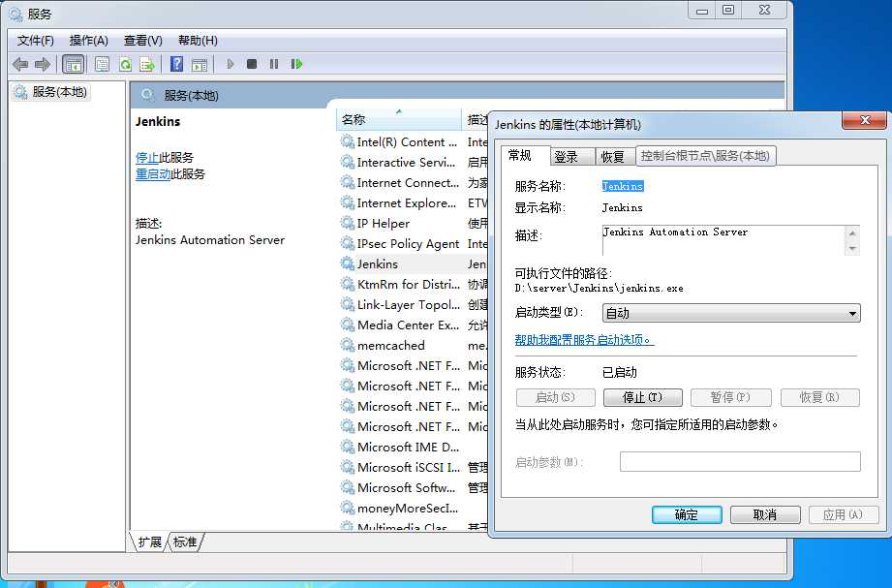892x588 pixels.
Task: Click gear icon of Microsoft IME row
Action: 347,447
